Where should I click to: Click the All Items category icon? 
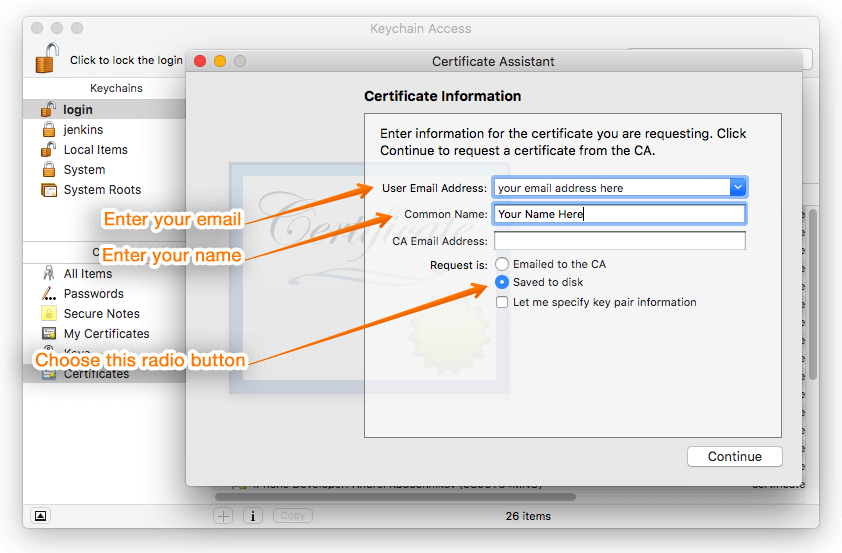[x=48, y=274]
